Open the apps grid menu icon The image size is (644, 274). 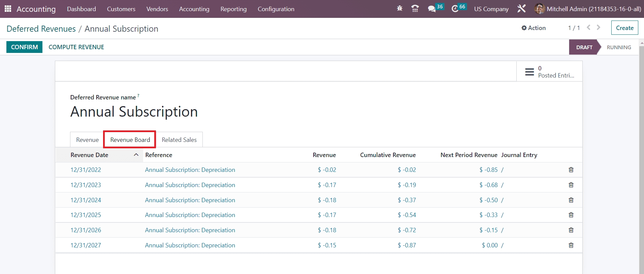8,9
